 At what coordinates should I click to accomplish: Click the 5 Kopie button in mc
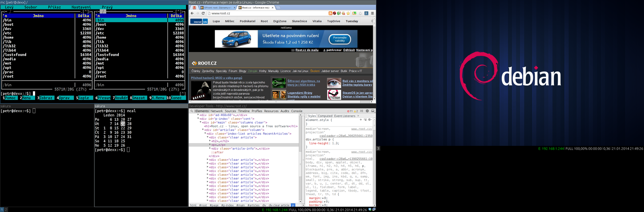click(84, 98)
